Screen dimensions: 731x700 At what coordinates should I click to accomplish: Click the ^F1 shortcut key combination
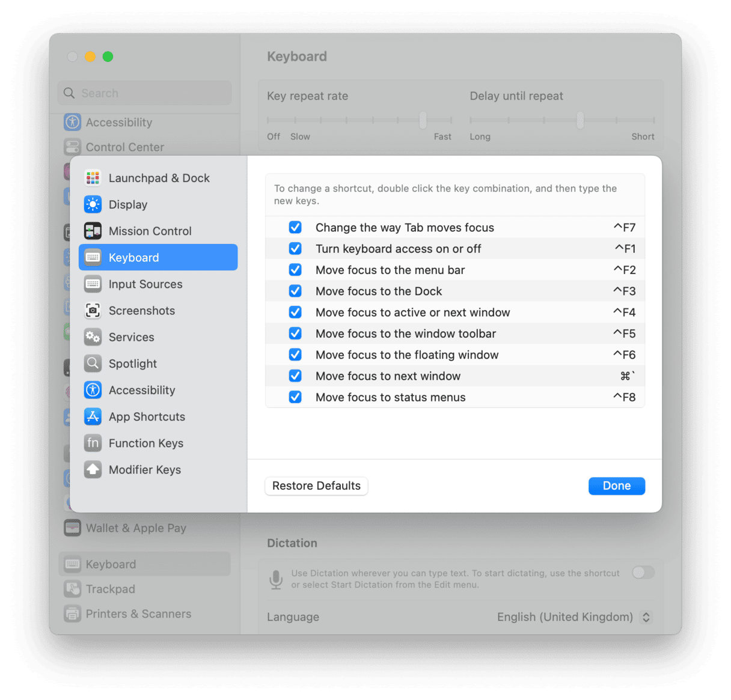pos(625,248)
